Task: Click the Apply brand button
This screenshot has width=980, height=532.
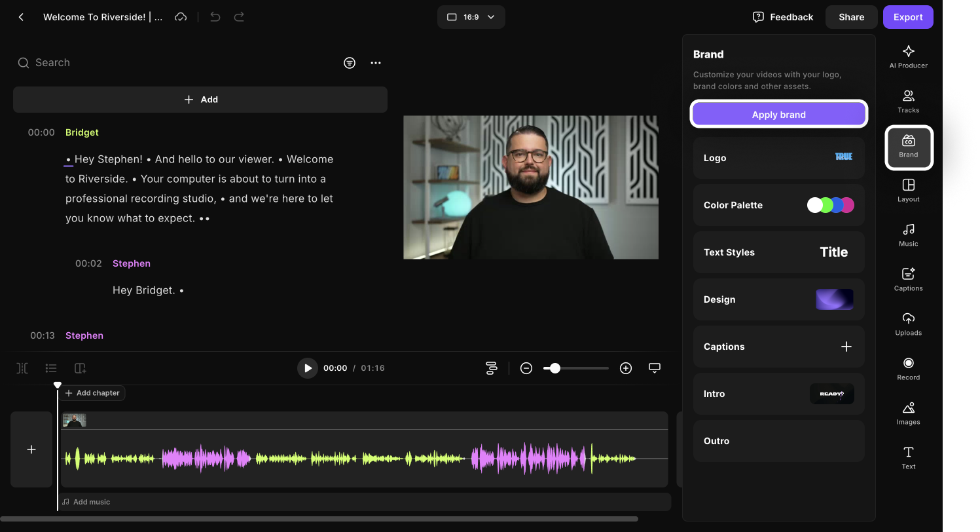Action: click(x=778, y=114)
